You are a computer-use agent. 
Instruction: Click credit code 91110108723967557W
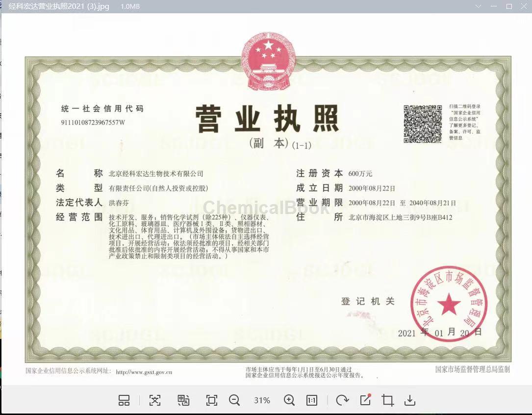pos(93,123)
